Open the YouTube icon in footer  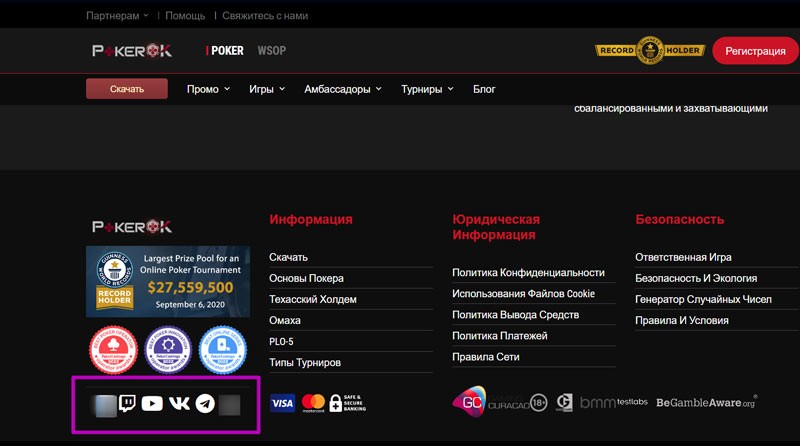(152, 404)
